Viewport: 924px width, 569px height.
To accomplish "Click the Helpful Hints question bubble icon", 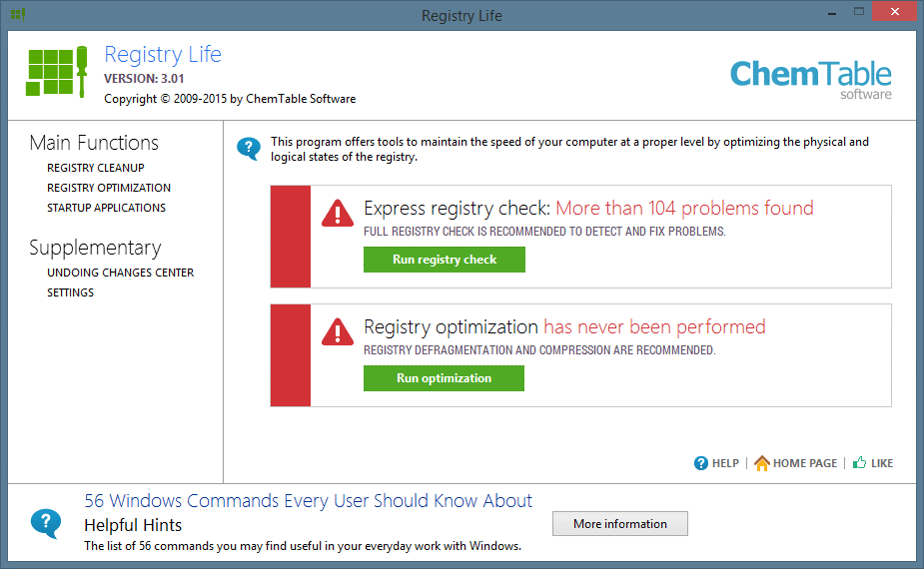I will (x=46, y=524).
